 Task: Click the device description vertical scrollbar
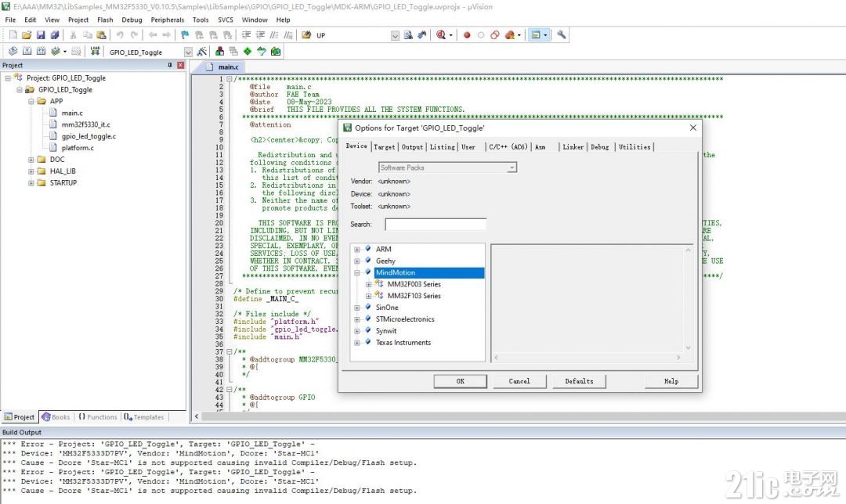click(x=688, y=299)
